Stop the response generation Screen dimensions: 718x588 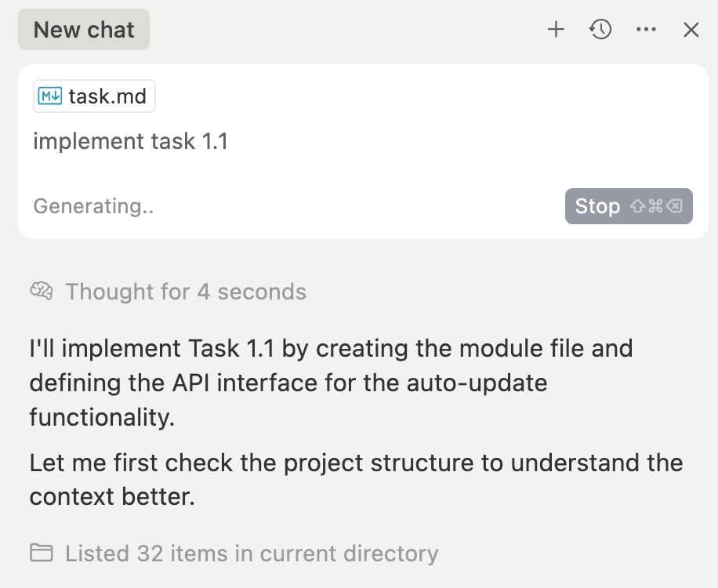click(598, 206)
